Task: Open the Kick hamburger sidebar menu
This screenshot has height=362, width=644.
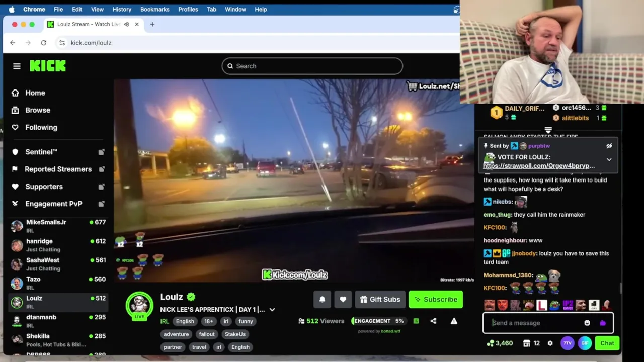Action: (17, 66)
